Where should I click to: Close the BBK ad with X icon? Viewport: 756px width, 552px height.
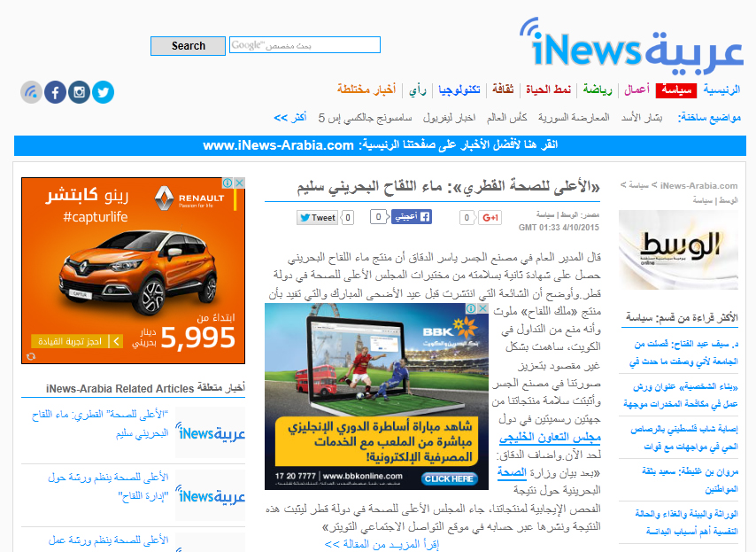pos(483,308)
